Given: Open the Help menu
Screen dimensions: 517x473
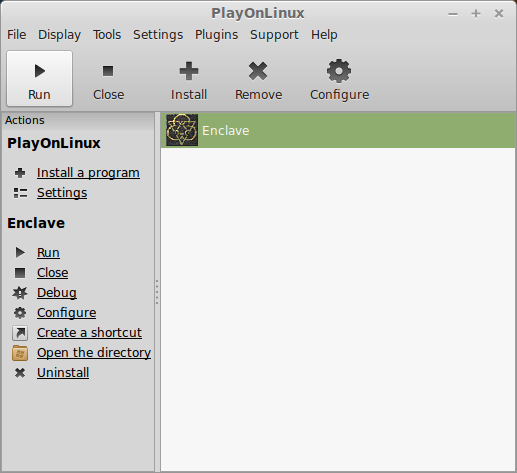Looking at the screenshot, I should pyautogui.click(x=324, y=35).
